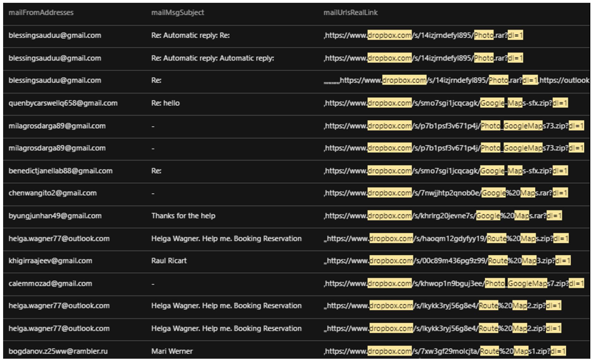Click the 'Thanks for the help' subject
Viewport: 595px width, 364px height.
(183, 216)
